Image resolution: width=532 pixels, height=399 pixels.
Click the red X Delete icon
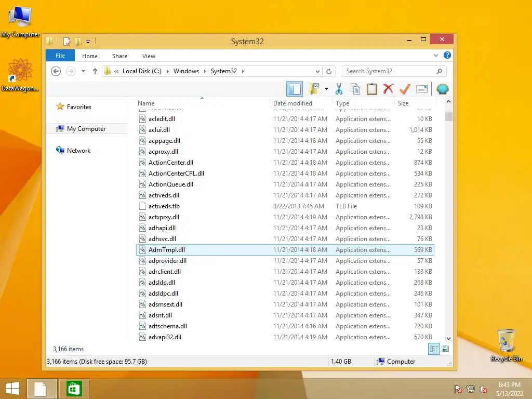tap(388, 89)
